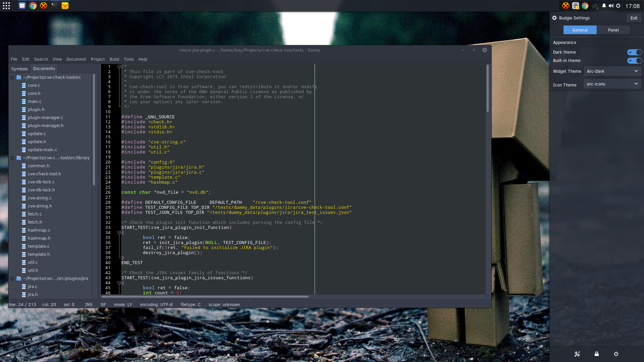Launch the mail client from panel

click(x=22, y=6)
